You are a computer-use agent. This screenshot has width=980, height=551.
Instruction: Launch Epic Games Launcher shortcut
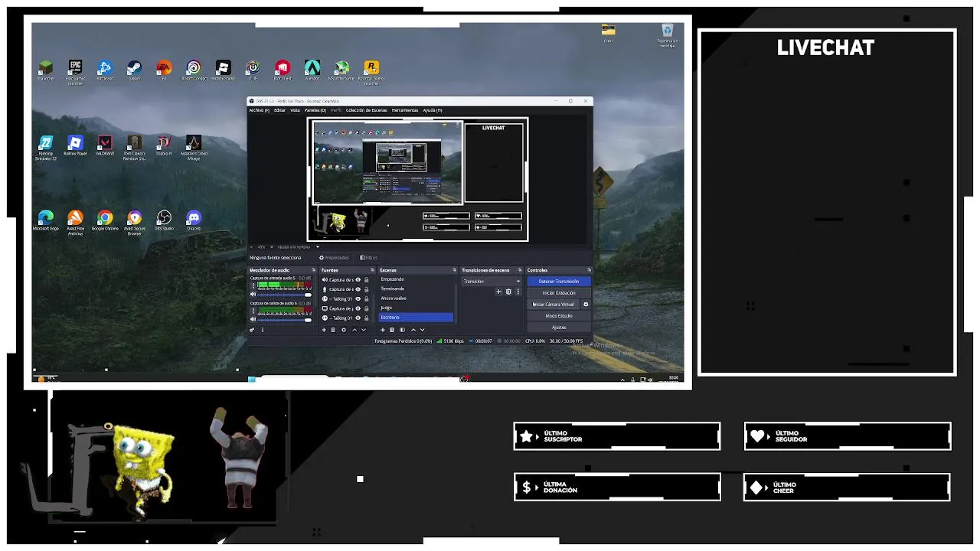pyautogui.click(x=75, y=72)
